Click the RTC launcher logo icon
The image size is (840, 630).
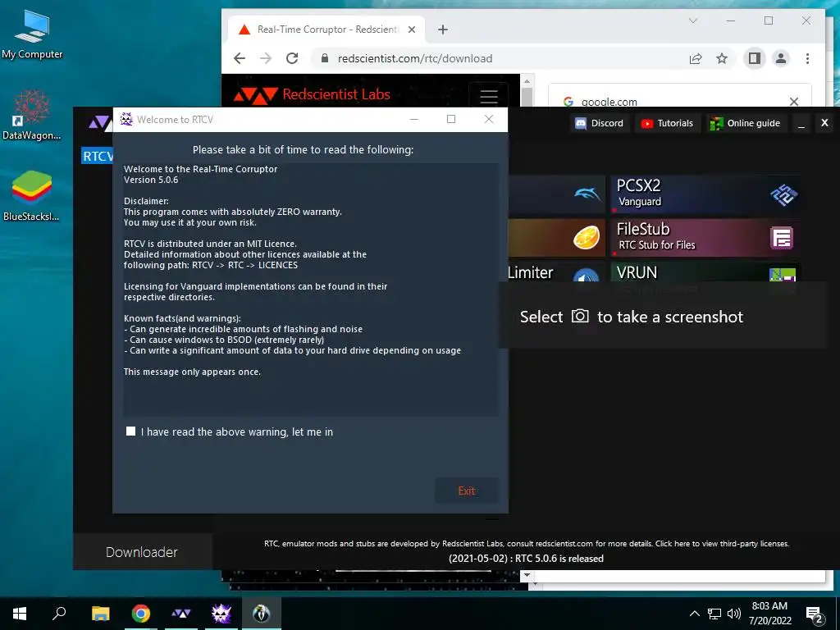[99, 123]
